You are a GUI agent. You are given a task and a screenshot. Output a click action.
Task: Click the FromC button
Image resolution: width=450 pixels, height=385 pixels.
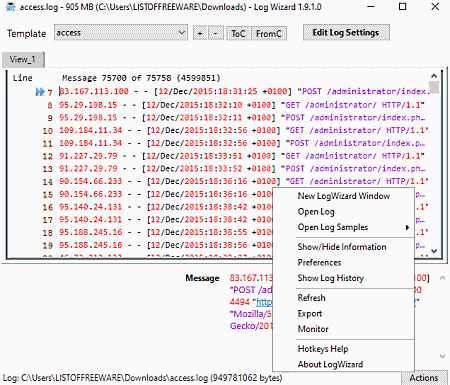(x=269, y=33)
